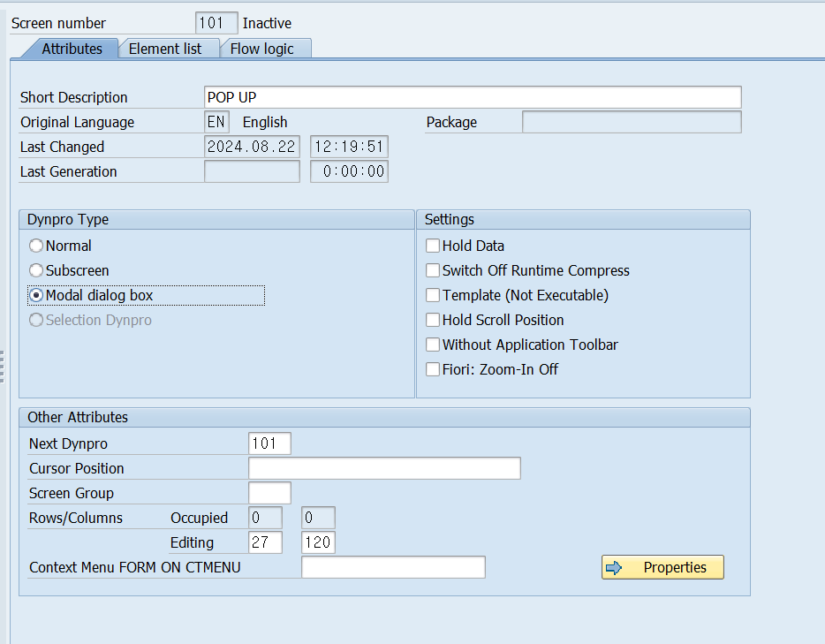Enable the Hold Data checkbox
825x644 pixels.
[433, 246]
